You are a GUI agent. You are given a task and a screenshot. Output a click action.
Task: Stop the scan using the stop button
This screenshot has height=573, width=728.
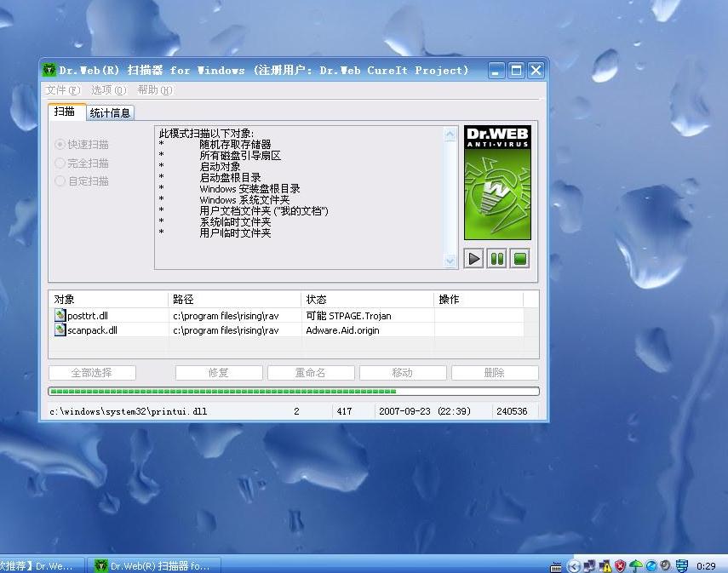coord(519,259)
